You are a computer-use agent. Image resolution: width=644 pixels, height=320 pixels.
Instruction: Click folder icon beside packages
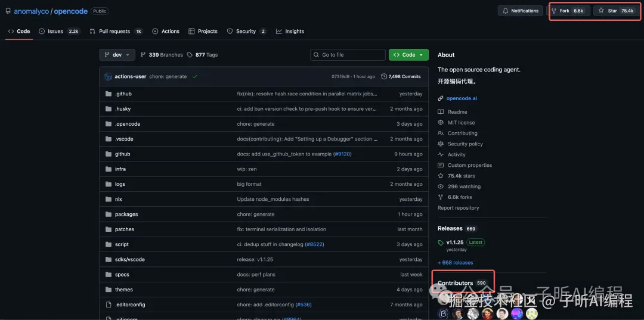(x=109, y=214)
